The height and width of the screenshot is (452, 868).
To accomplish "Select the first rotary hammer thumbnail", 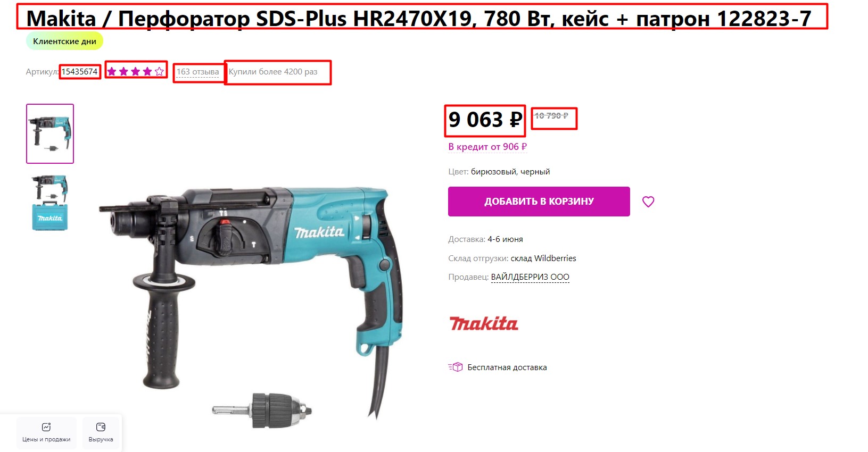I will [50, 133].
